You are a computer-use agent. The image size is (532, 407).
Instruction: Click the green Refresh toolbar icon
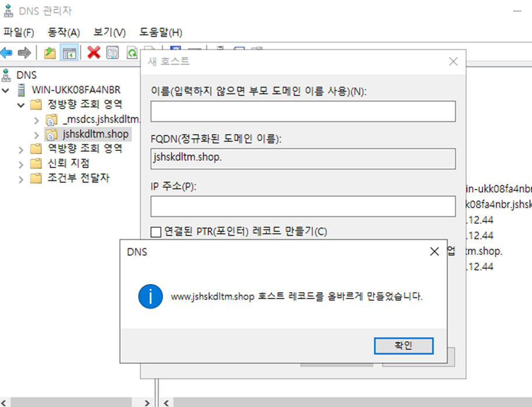coord(132,53)
